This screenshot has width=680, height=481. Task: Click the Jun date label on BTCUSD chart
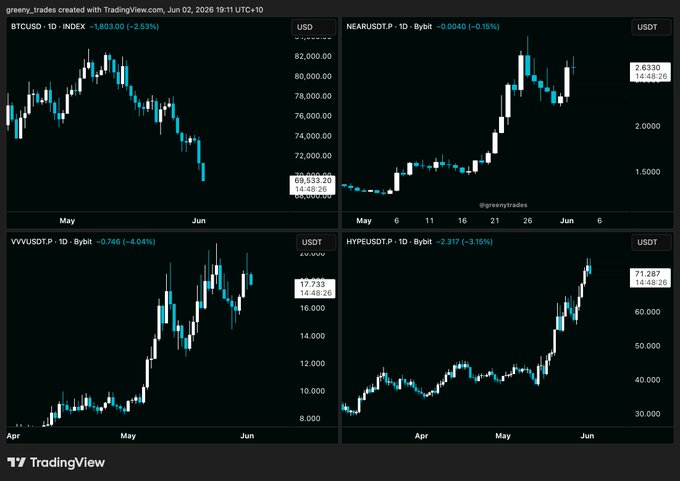point(199,221)
